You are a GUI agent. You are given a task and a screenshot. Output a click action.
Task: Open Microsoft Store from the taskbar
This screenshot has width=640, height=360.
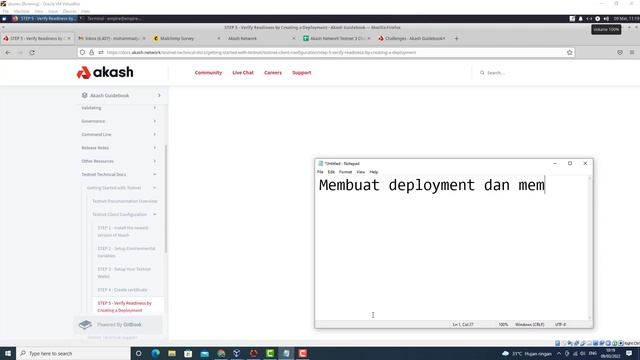(x=188, y=353)
